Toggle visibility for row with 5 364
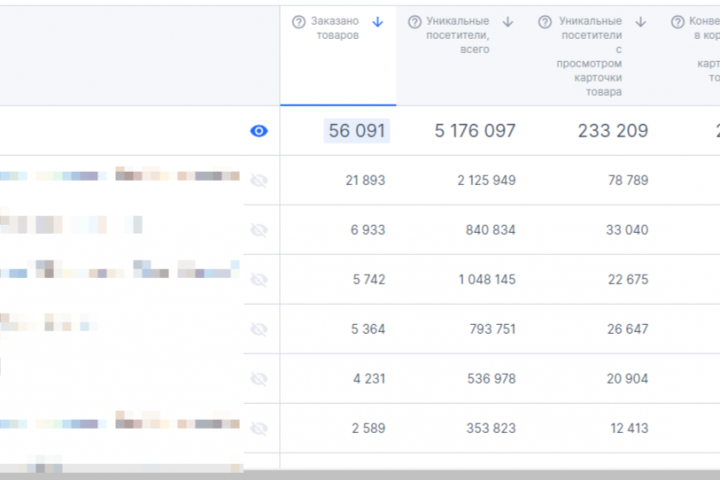This screenshot has width=720, height=480. click(x=259, y=329)
